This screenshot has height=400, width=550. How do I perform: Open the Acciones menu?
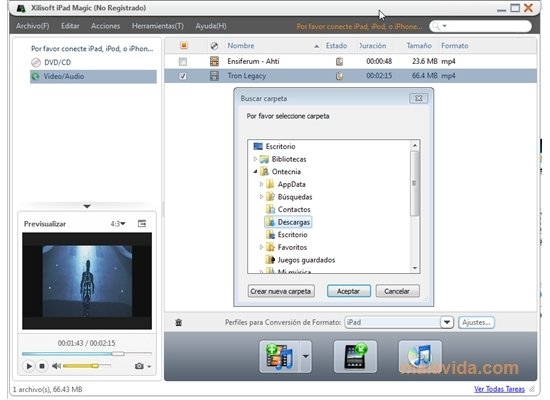tap(105, 26)
